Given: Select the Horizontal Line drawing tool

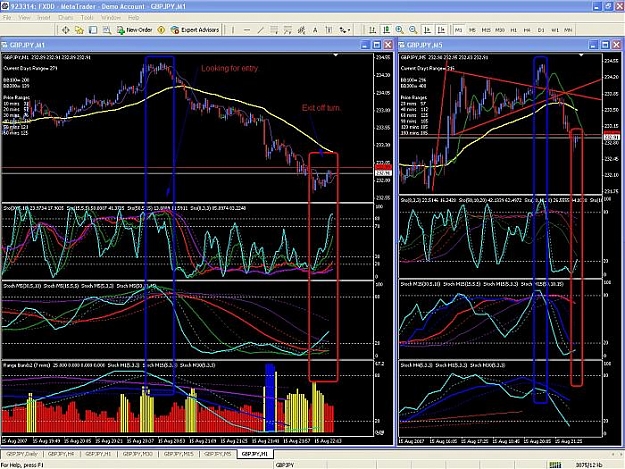Looking at the screenshot, I should [247, 30].
